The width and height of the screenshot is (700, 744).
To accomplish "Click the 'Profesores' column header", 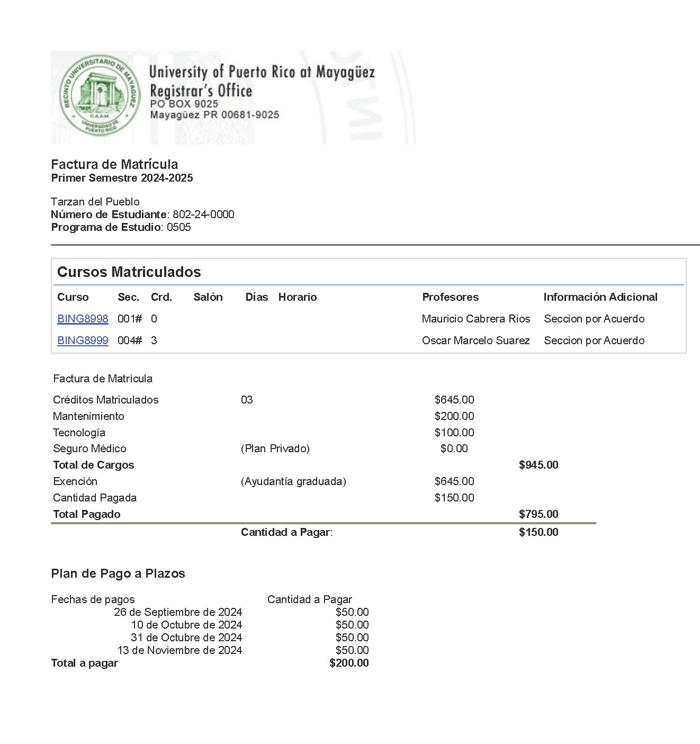I will click(451, 297).
